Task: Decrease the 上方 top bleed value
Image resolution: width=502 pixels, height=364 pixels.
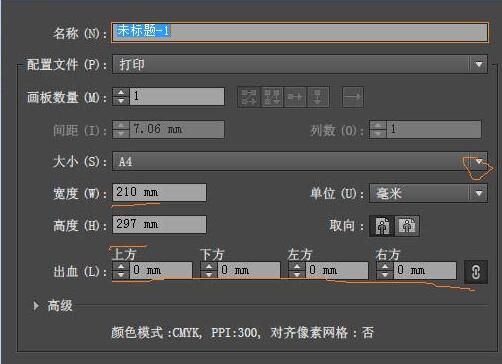Action: point(121,274)
